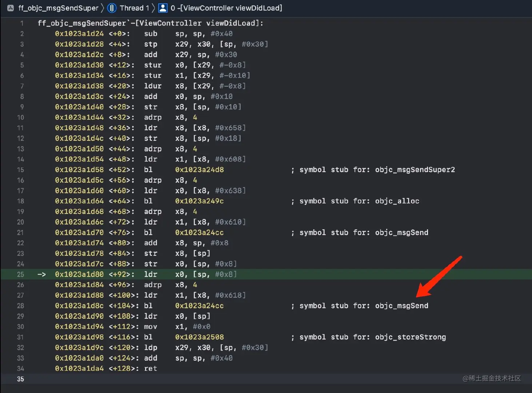532x393 pixels.
Task: Click branch target 0x1023a24d8
Action: [x=199, y=170]
